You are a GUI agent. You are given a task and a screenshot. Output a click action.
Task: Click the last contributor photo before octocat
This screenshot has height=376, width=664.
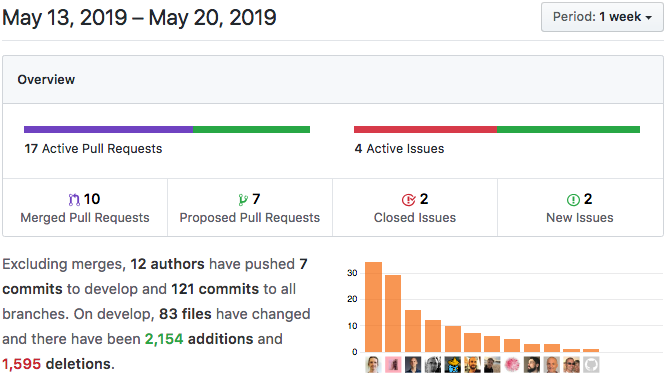571,365
